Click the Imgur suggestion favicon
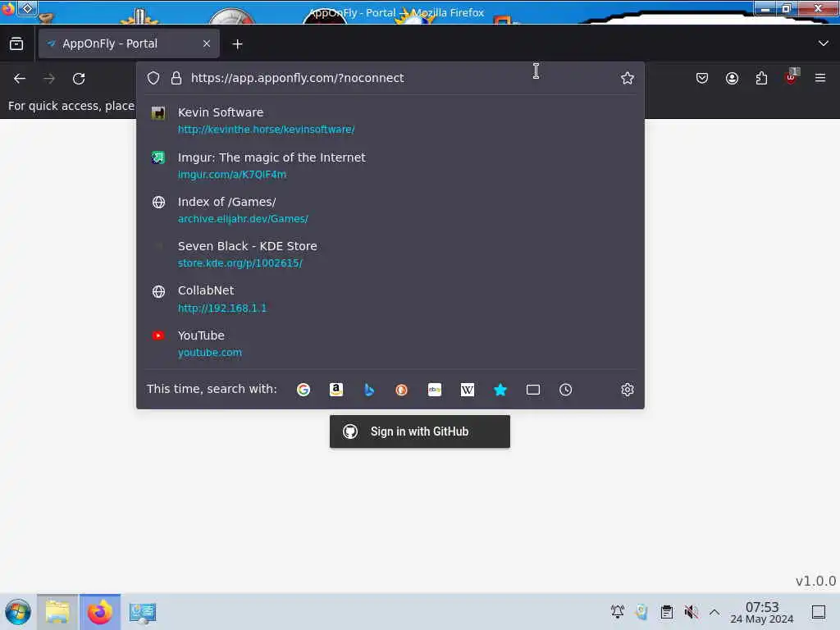The height and width of the screenshot is (630, 840). (158, 157)
